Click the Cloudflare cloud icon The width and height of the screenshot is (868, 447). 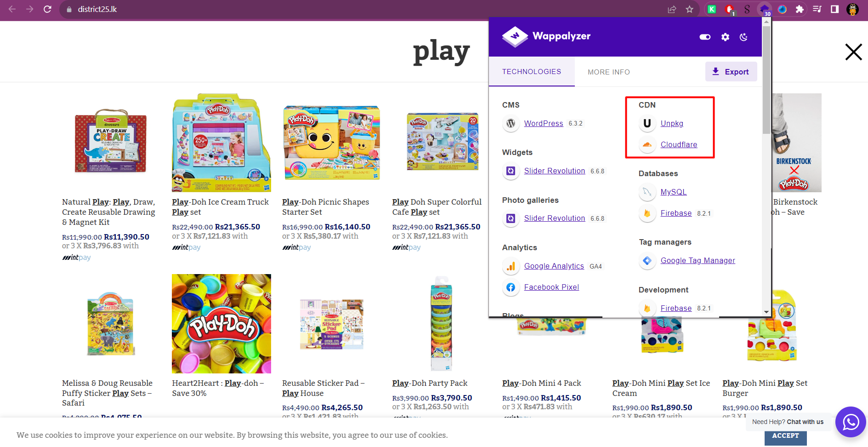647,144
